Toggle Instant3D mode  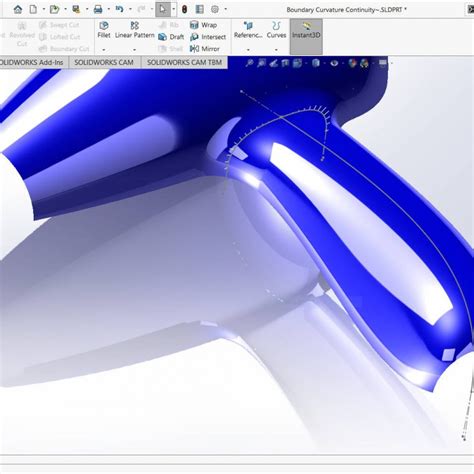[306, 36]
